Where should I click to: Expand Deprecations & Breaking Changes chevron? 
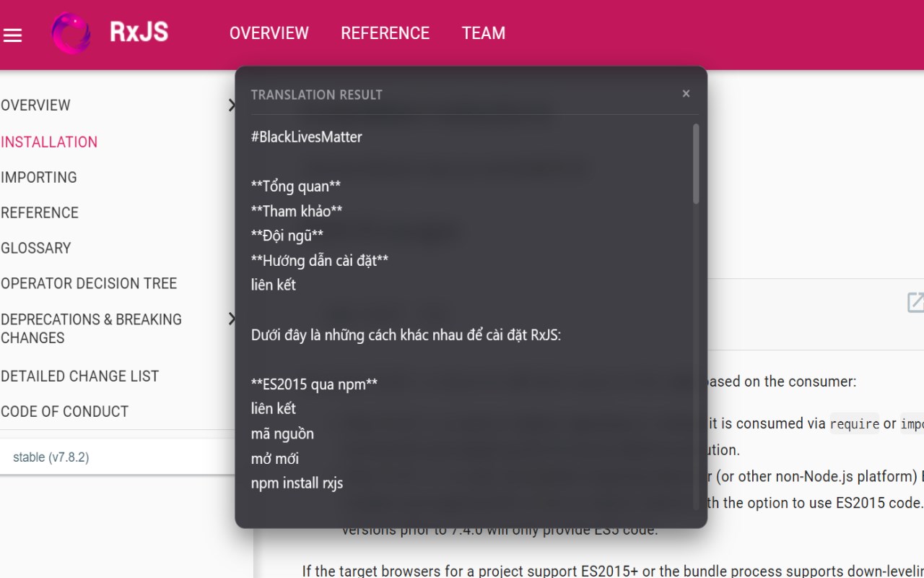tap(232, 319)
